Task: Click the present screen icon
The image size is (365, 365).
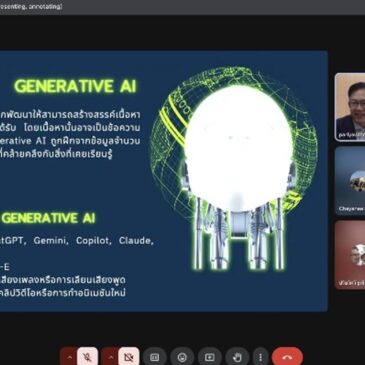Action: [x=209, y=357]
